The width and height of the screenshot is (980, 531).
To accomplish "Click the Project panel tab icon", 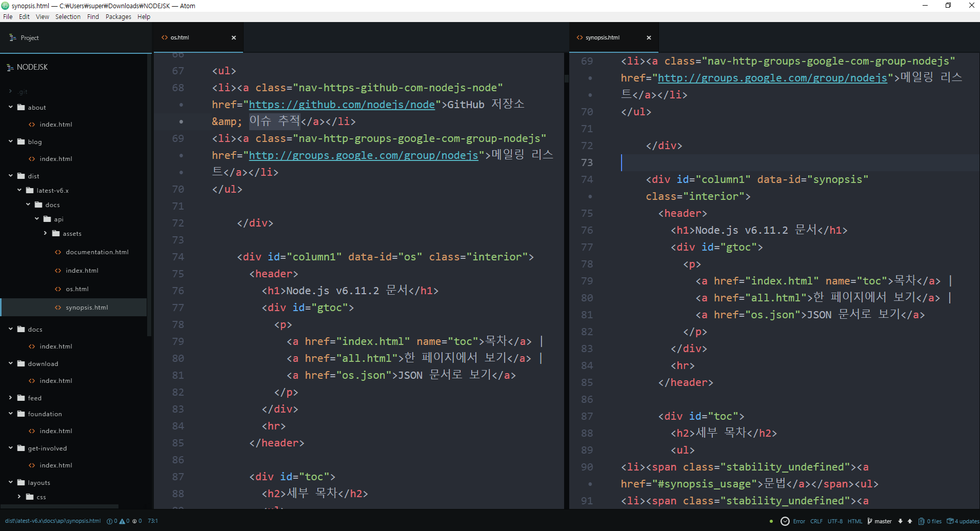I will [13, 38].
